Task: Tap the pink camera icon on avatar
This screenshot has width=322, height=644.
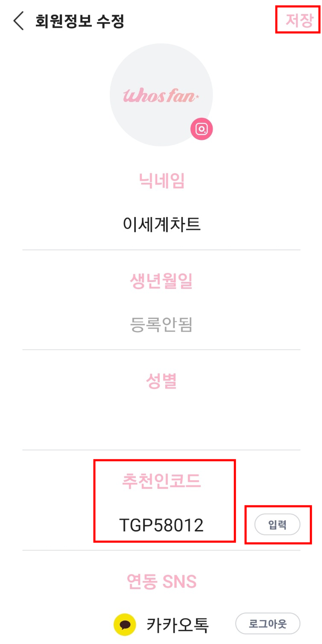Action: tap(202, 128)
